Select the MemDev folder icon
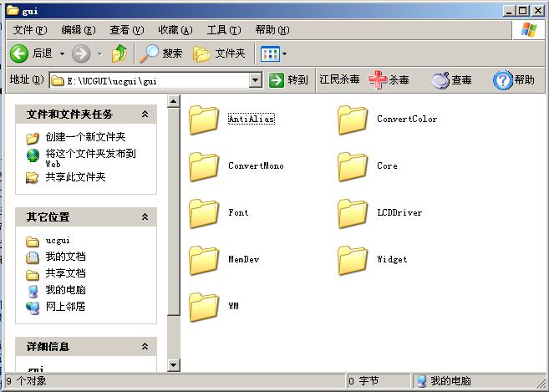This screenshot has height=392, width=549. pyautogui.click(x=204, y=260)
